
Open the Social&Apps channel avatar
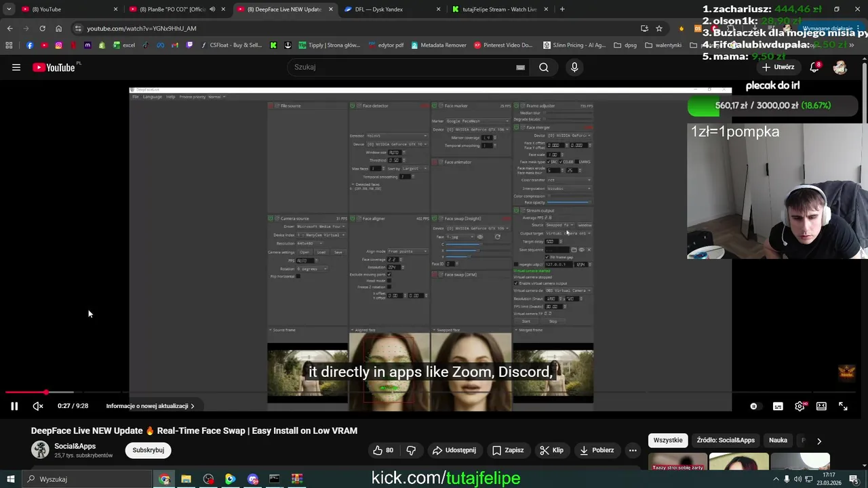(x=40, y=450)
